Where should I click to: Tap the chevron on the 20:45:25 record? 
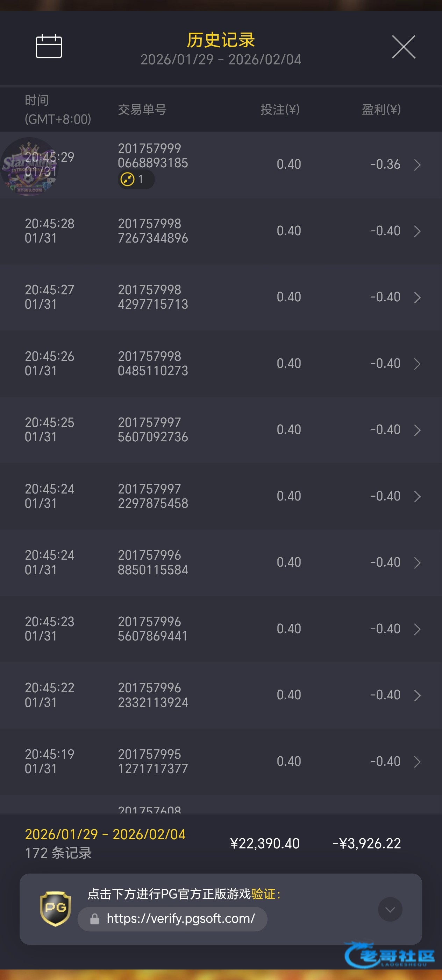tap(417, 430)
